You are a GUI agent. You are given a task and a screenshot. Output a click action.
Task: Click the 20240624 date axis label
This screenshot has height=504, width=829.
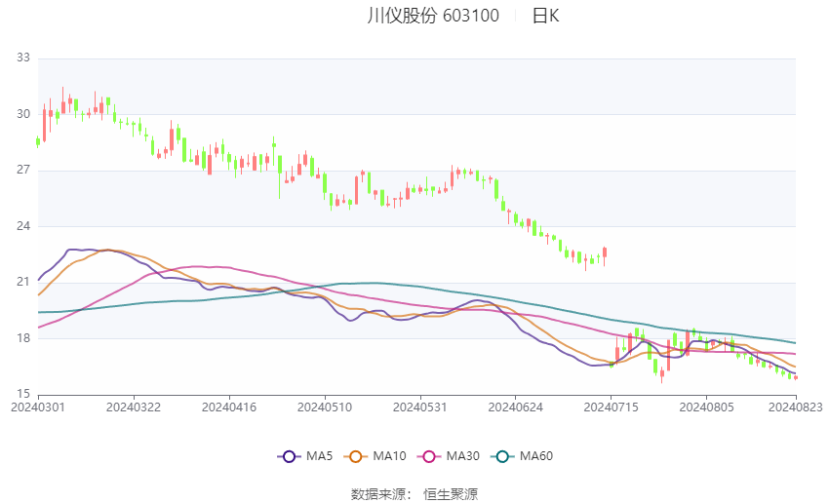pyautogui.click(x=516, y=407)
